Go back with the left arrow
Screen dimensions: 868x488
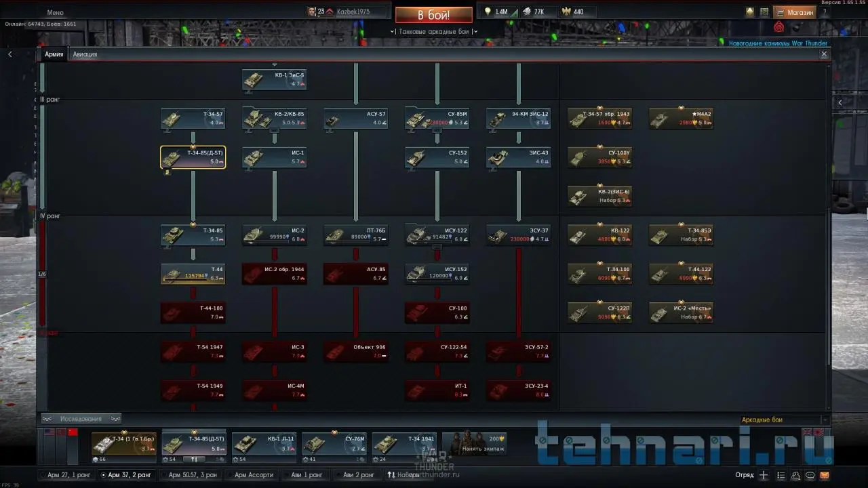click(9, 54)
